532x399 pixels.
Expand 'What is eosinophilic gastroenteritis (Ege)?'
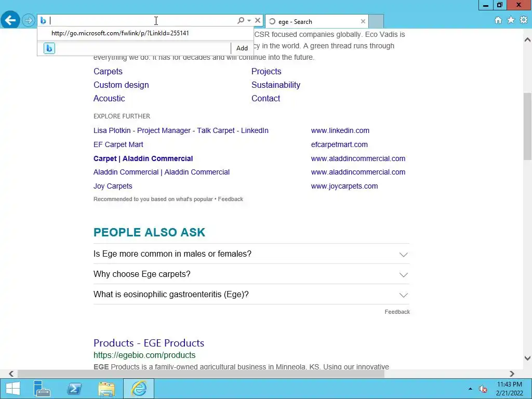251,294
